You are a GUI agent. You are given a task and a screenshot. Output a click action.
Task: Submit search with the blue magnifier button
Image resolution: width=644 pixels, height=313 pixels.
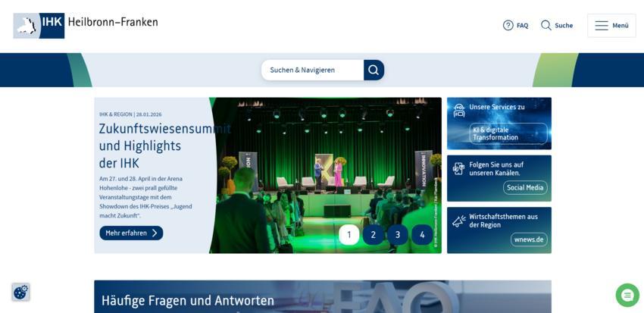tap(374, 70)
